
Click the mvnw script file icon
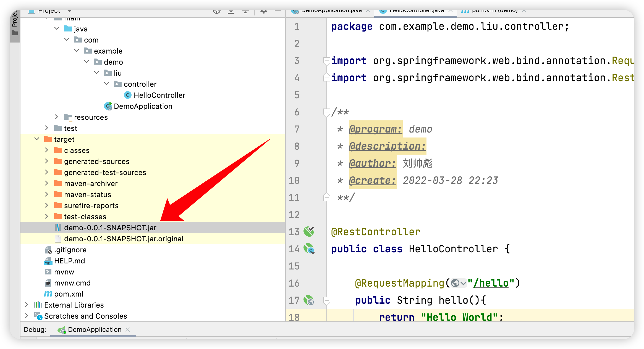(48, 272)
